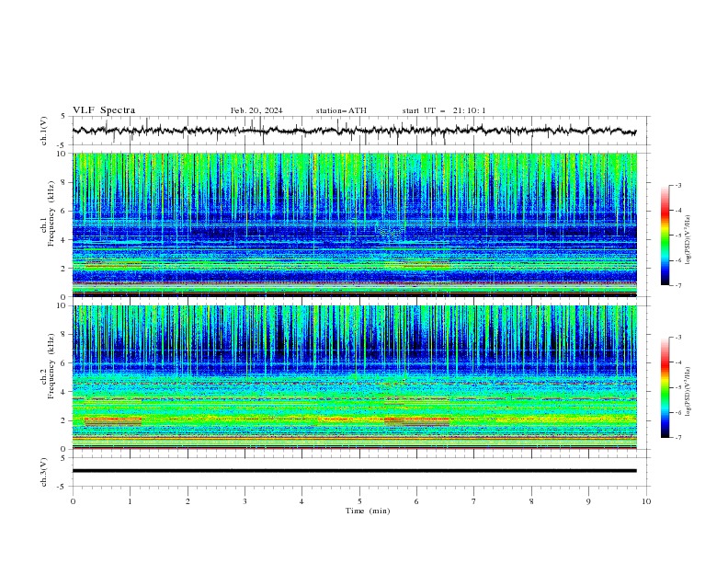Click time axis tick label "7"
The width and height of the screenshot is (728, 563).
tap(474, 501)
